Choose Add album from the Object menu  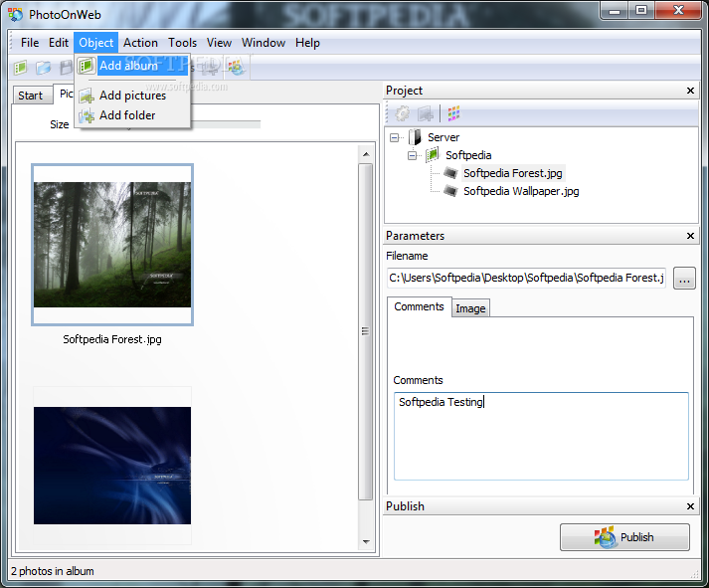click(x=132, y=66)
